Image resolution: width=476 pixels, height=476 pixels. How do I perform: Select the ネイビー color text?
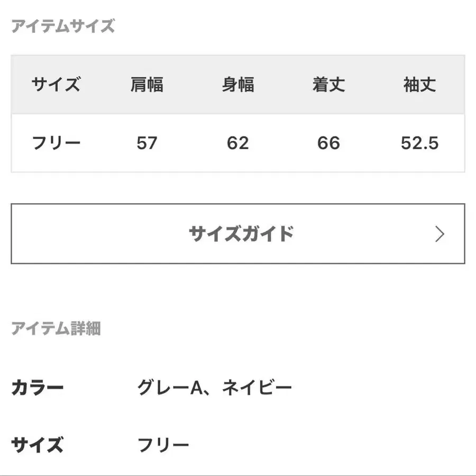coord(257,388)
